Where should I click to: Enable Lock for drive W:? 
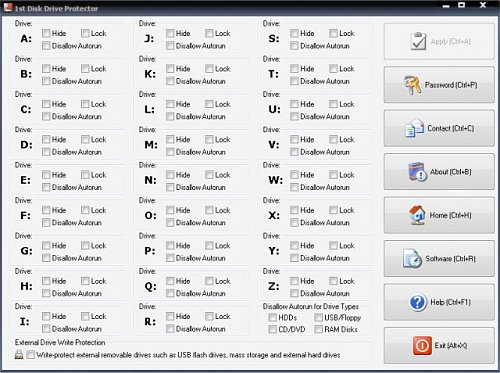333,175
